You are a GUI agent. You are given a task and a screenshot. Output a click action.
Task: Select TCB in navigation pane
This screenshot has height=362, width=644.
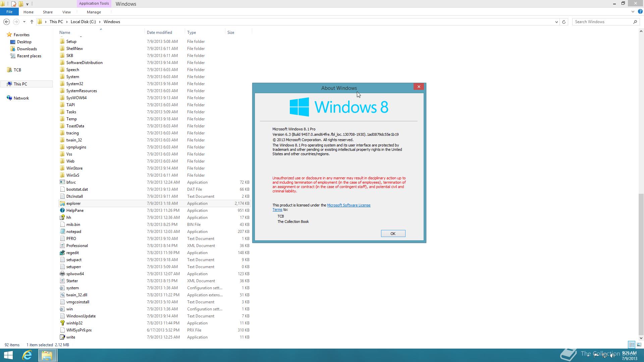tap(17, 70)
